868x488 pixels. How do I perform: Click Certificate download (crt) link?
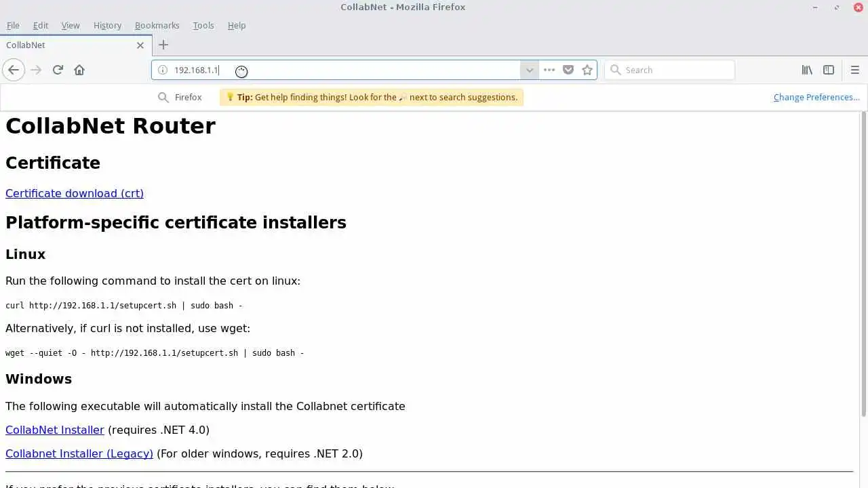point(75,193)
